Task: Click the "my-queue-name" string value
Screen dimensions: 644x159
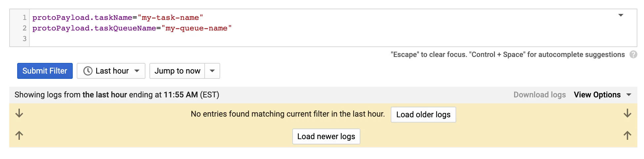Action: 196,28
